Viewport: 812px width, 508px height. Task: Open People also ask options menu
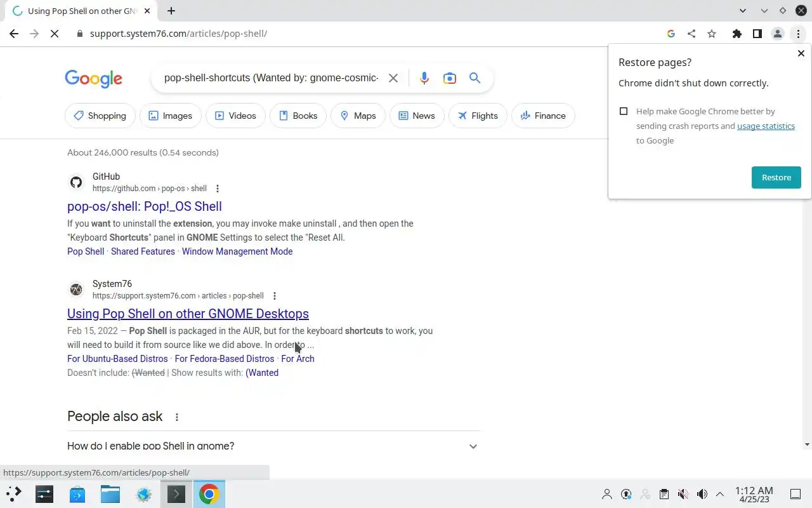click(x=177, y=417)
